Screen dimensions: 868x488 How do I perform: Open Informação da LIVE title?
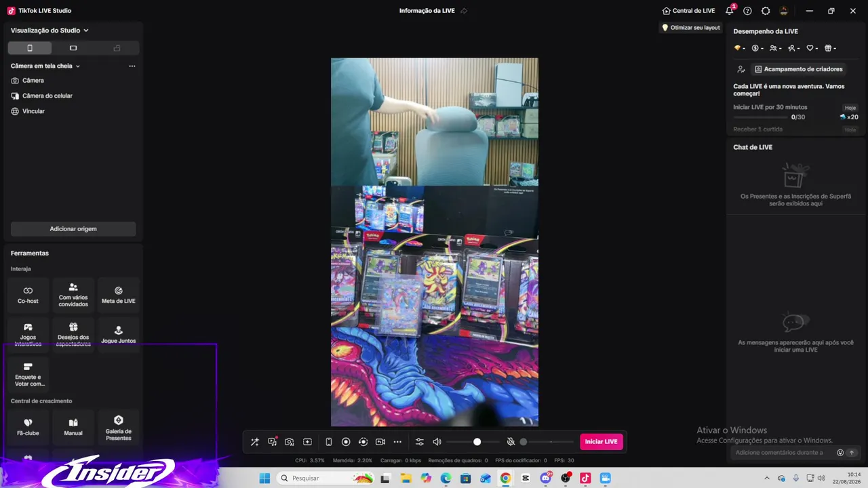(x=427, y=11)
